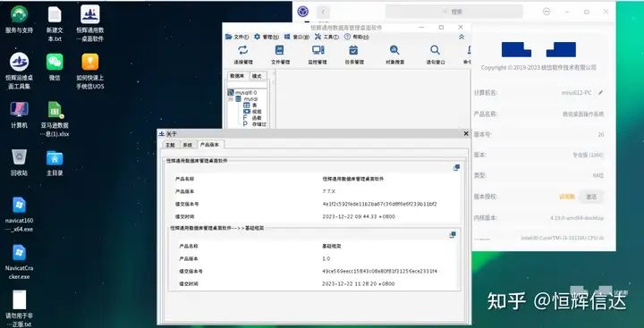644x328 pixels.
Task: Open the 亚马逊数据 xlsx desktop file
Action: 55,119
